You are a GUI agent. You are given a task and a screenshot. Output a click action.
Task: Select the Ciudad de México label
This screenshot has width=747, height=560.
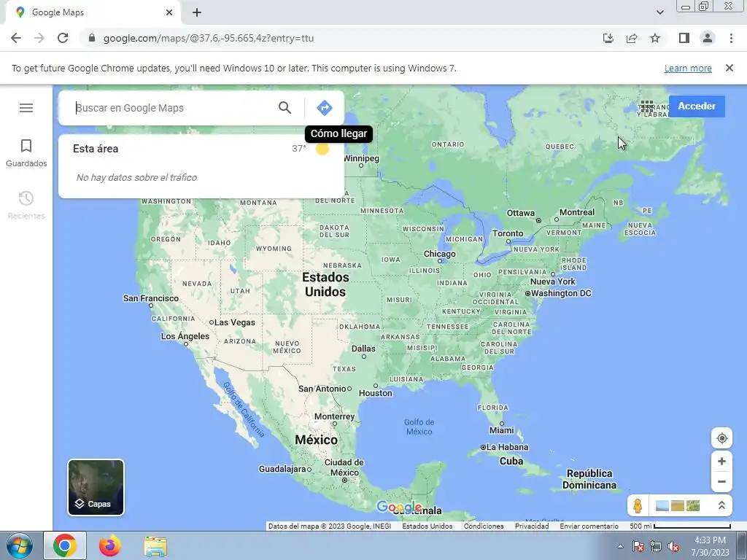click(x=344, y=467)
